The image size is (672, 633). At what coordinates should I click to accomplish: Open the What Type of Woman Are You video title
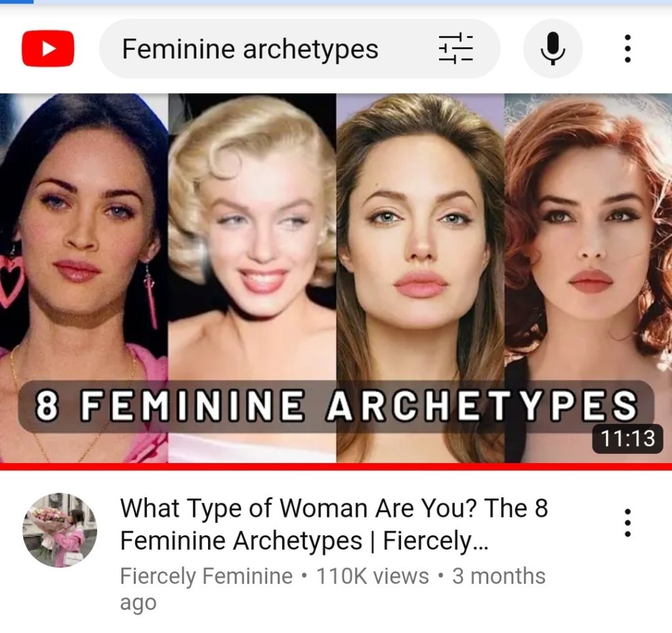[334, 524]
